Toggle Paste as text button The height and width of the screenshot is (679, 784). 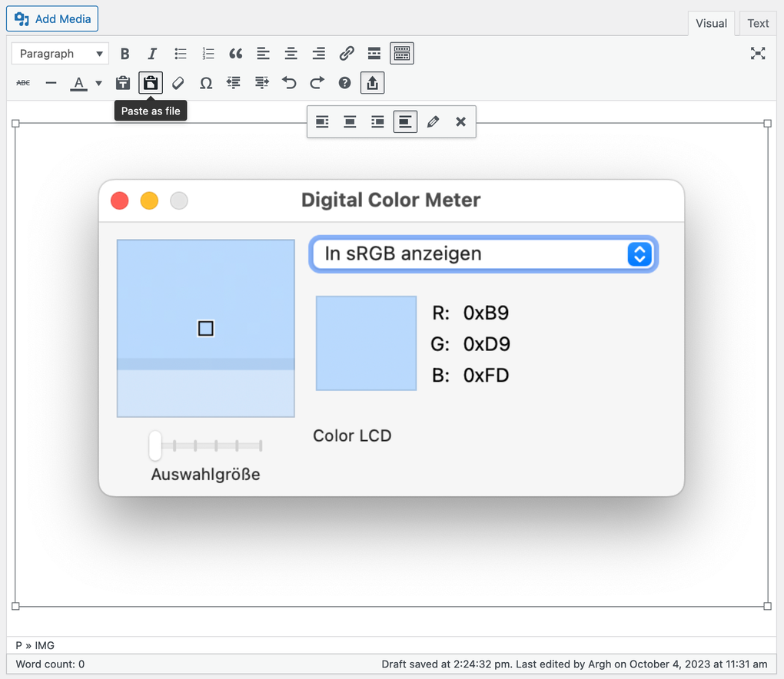click(x=122, y=83)
